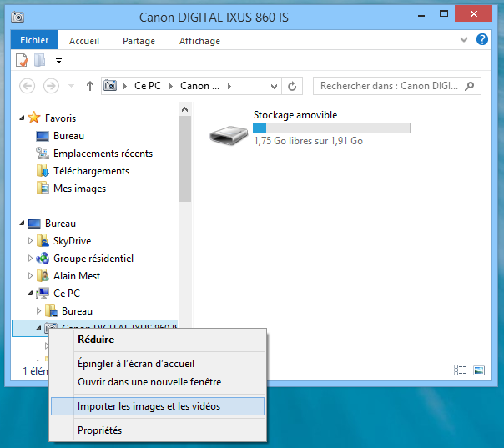Click the Groupe résidentiel icon

[x=43, y=258]
